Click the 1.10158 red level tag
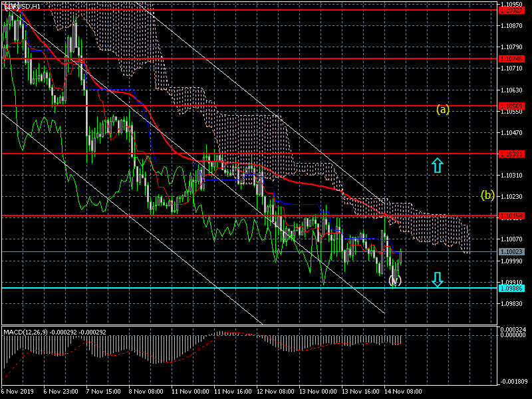The image size is (532, 399). point(511,216)
